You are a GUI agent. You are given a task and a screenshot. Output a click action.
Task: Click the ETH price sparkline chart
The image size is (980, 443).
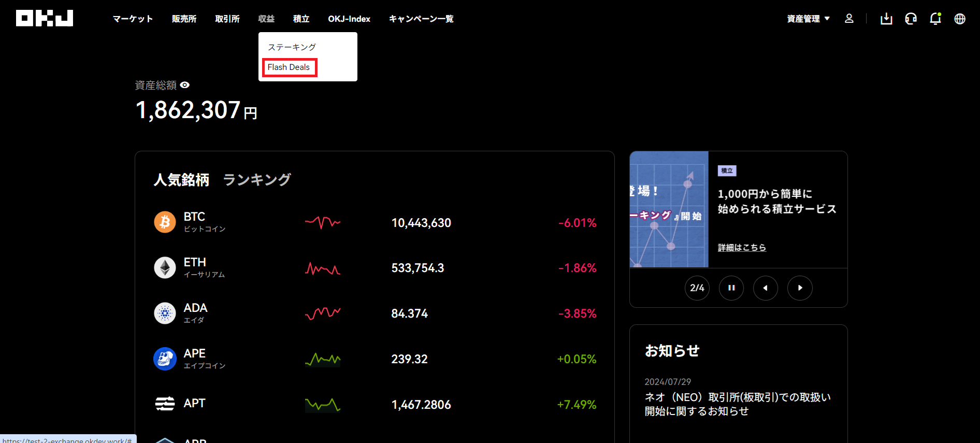point(323,268)
